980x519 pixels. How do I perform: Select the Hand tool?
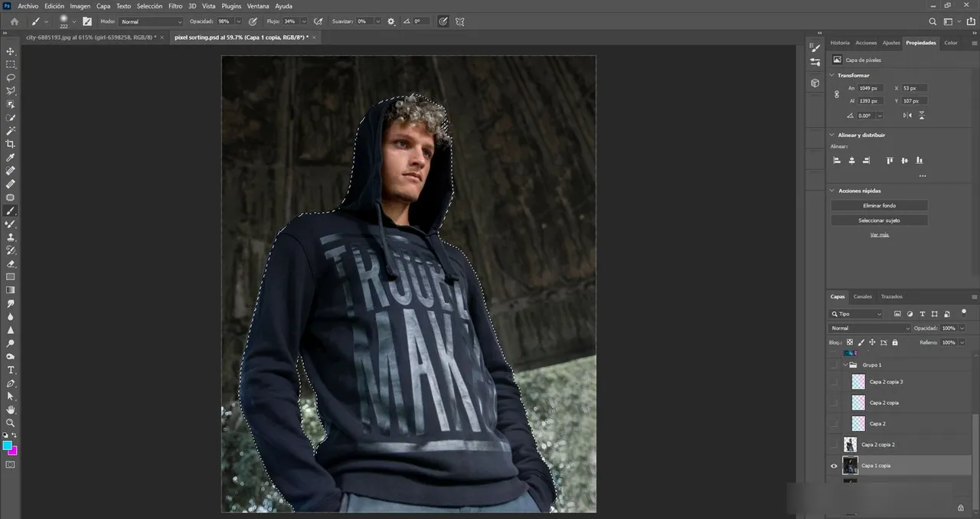11,410
